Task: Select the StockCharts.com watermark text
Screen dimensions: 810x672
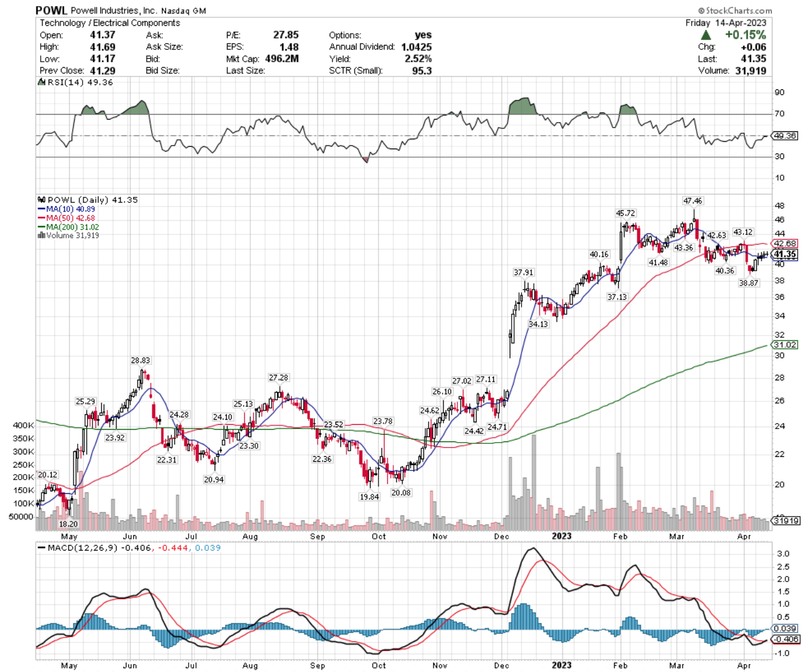Action: click(735, 10)
